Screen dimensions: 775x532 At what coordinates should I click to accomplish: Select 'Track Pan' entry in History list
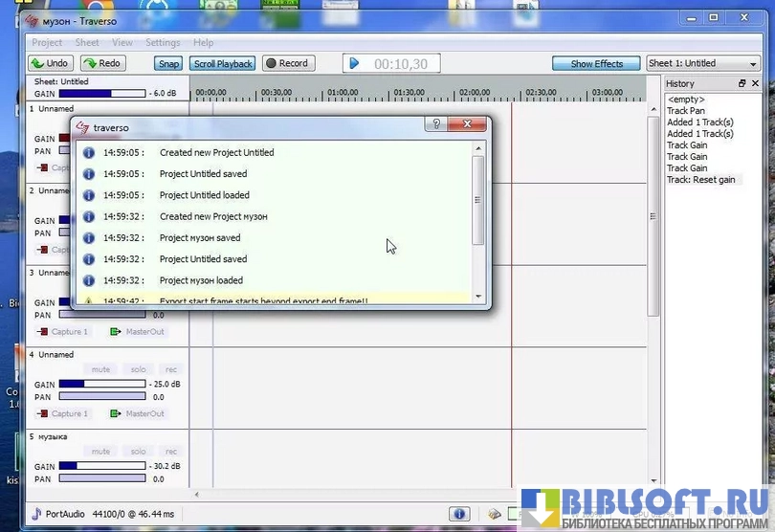click(x=685, y=111)
